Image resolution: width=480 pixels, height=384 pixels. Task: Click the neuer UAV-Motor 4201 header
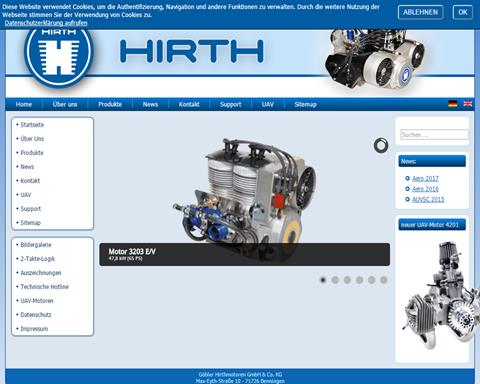(432, 225)
